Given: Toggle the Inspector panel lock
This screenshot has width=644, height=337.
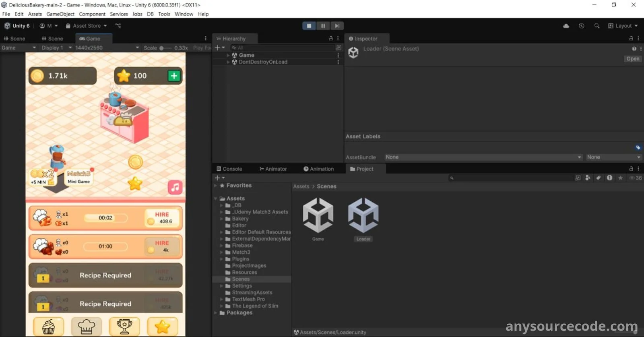Looking at the screenshot, I should pyautogui.click(x=631, y=39).
